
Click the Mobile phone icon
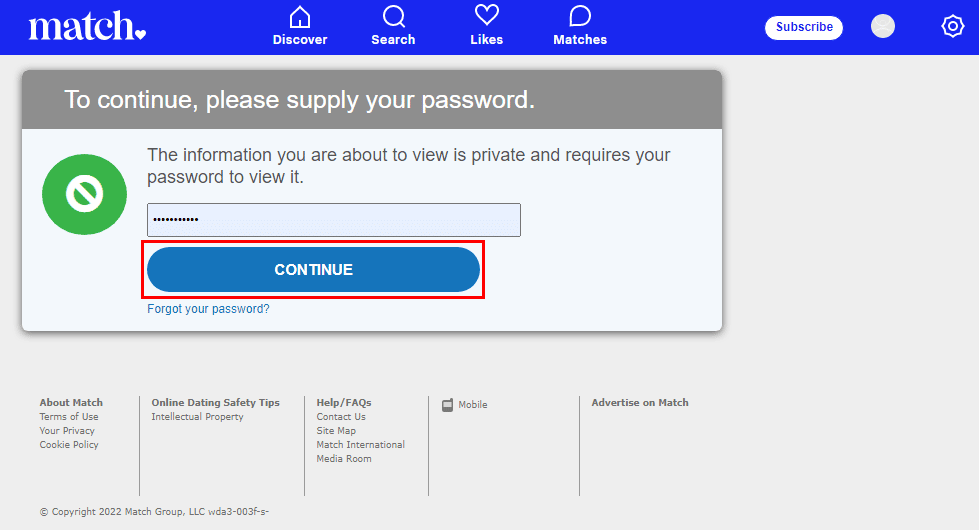coord(448,405)
